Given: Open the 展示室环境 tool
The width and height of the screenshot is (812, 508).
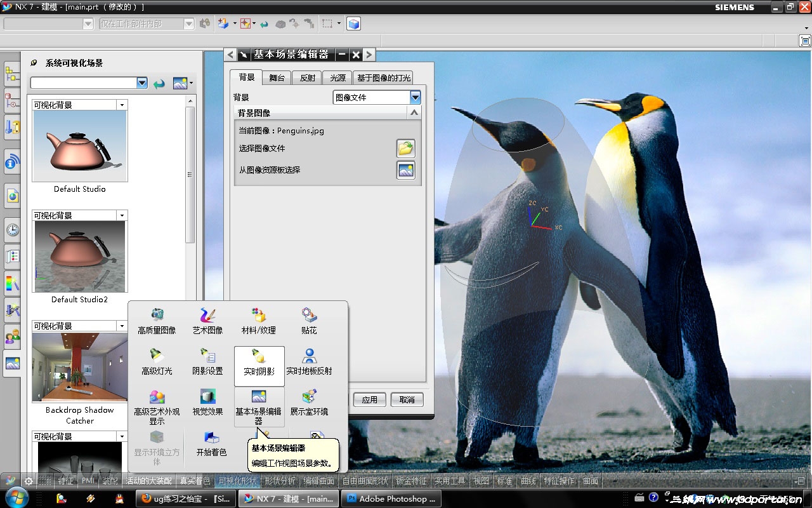Looking at the screenshot, I should (x=310, y=403).
